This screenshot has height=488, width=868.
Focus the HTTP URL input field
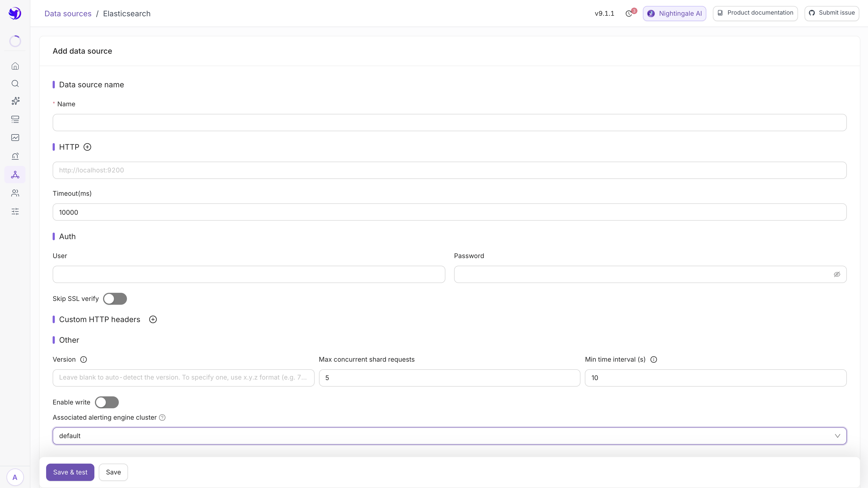point(449,171)
